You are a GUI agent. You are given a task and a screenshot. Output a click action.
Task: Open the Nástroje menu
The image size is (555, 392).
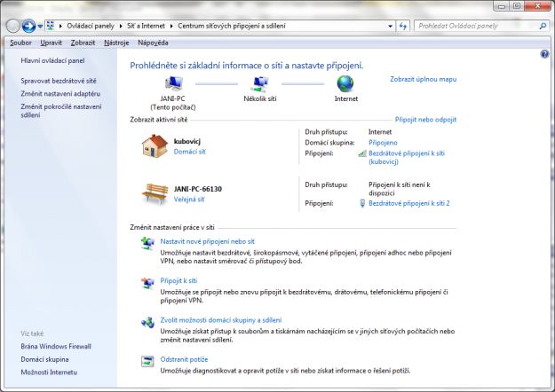[x=116, y=43]
